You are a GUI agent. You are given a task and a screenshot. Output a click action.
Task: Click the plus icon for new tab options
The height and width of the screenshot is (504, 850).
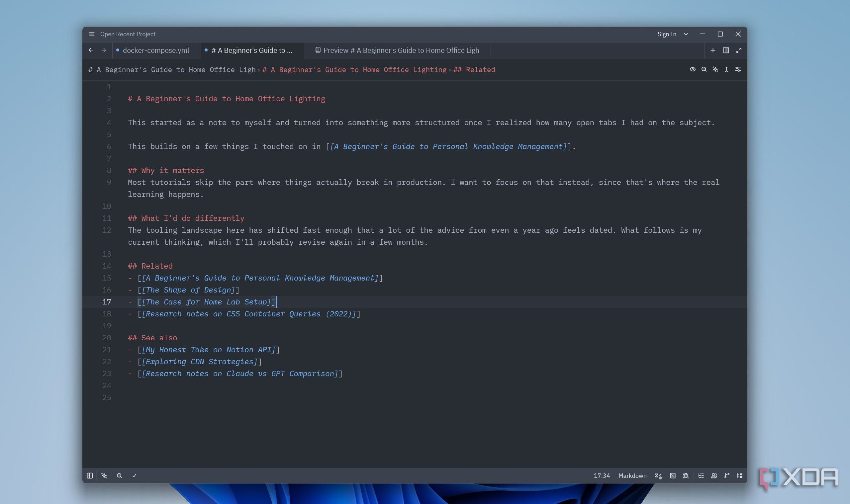coord(713,50)
